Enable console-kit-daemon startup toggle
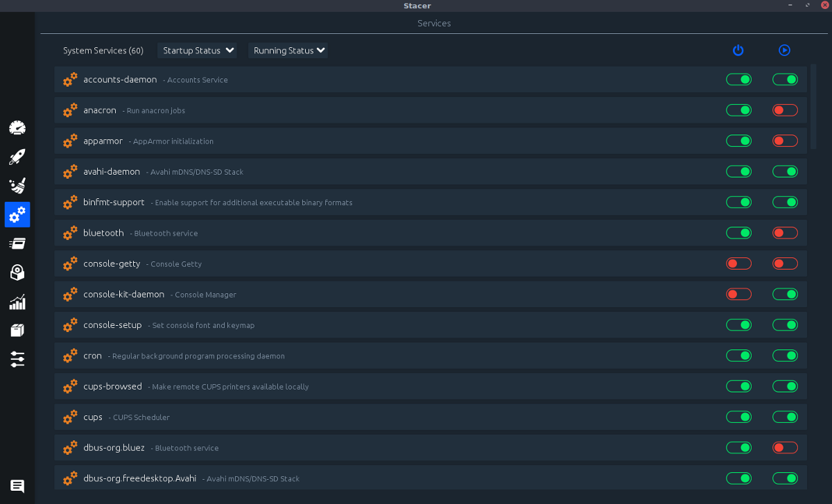Viewport: 832px width, 504px height. click(738, 294)
